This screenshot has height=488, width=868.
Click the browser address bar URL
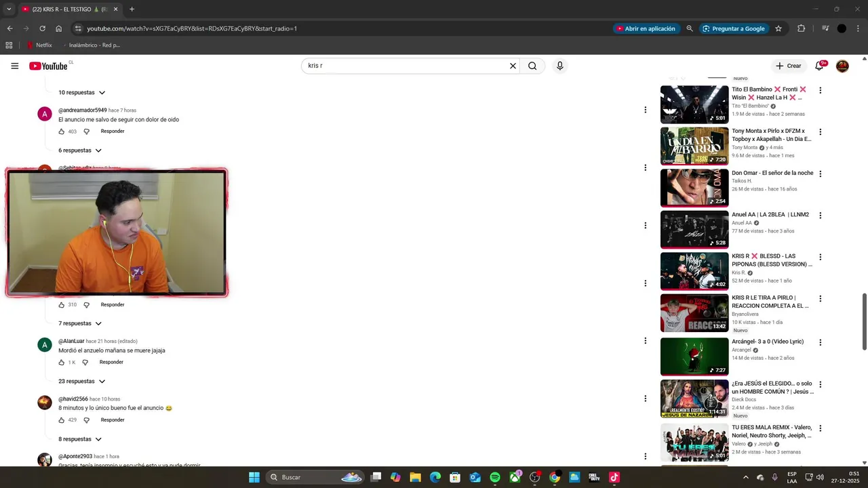[192, 28]
